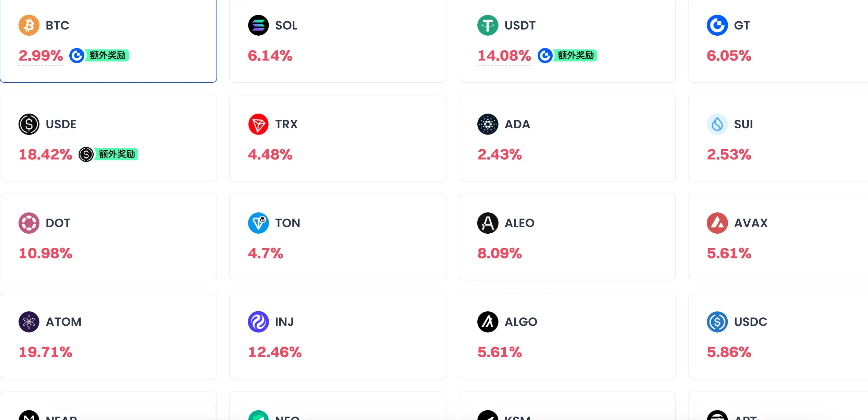868x420 pixels.
Task: Click the TRX Tron logo icon
Action: click(x=258, y=124)
